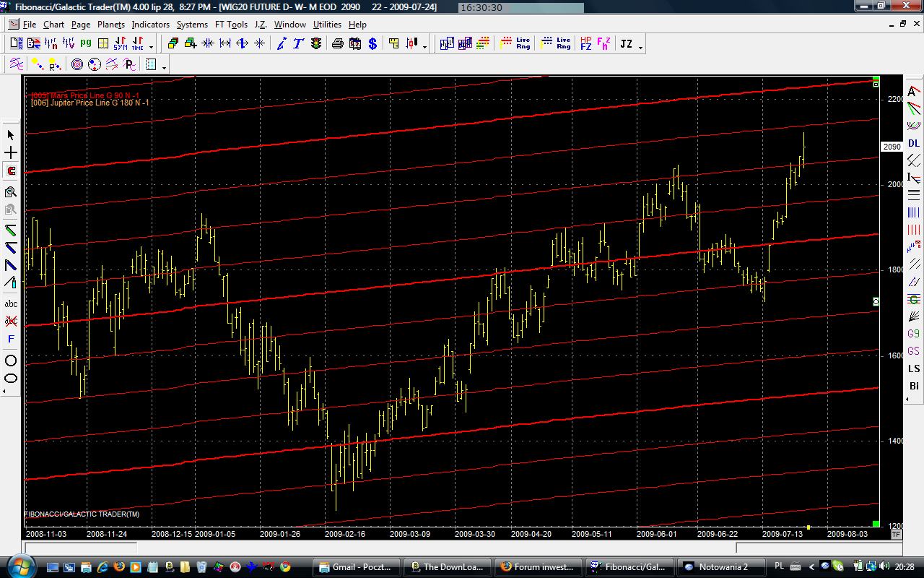The height and width of the screenshot is (578, 924).
Task: Select the LS tool in right sidebar
Action: point(914,368)
